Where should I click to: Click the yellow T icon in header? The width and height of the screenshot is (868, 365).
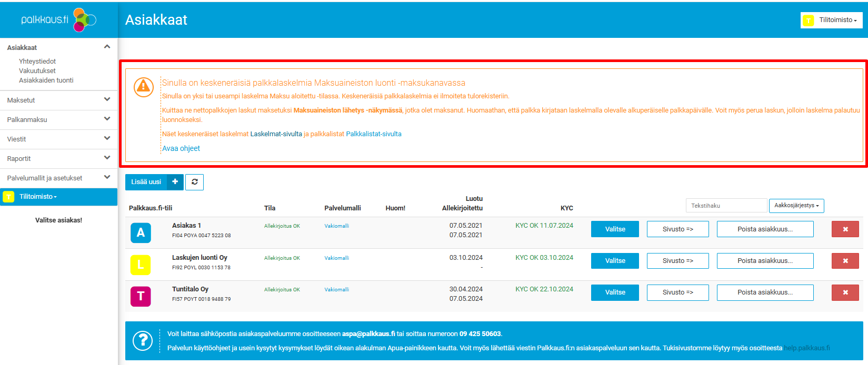click(809, 21)
